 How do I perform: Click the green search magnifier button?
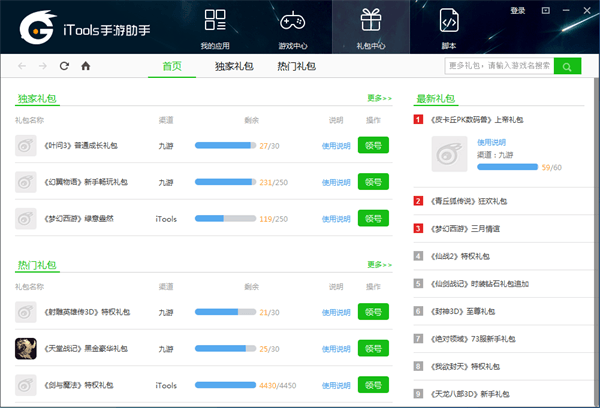click(x=567, y=66)
